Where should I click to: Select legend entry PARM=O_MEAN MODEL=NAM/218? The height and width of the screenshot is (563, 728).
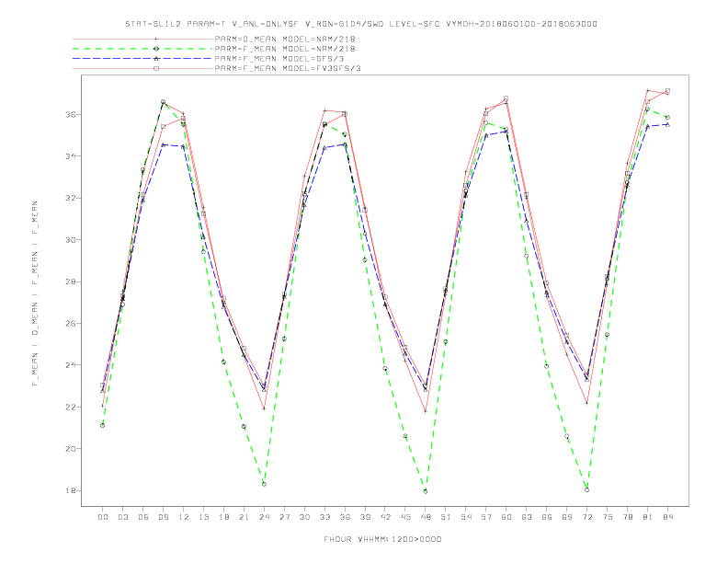coord(285,39)
